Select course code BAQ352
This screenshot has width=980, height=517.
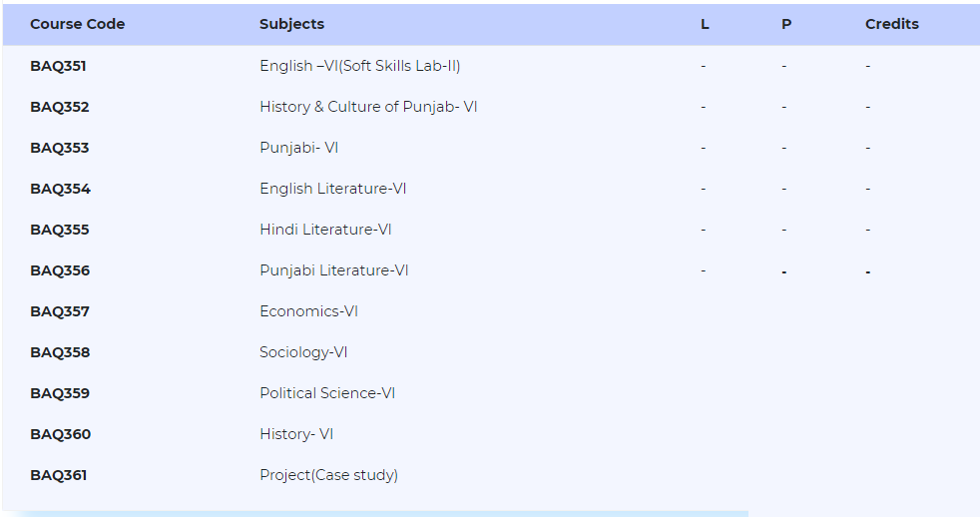[59, 107]
